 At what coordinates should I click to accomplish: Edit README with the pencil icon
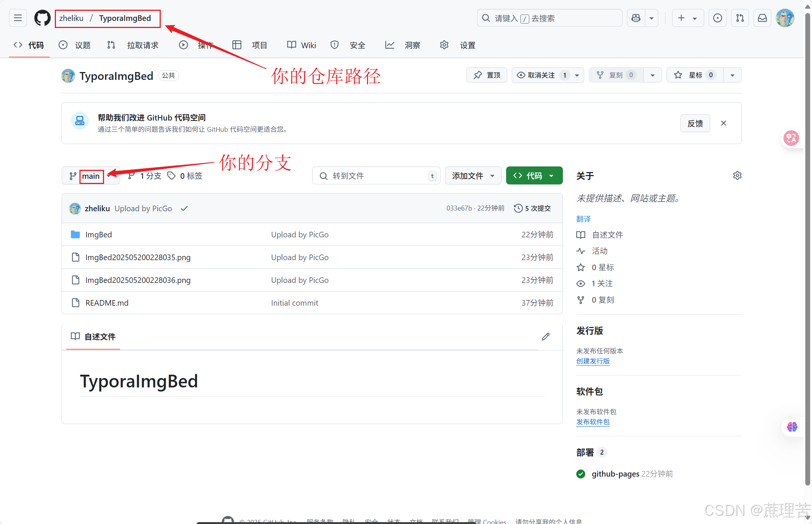(546, 337)
